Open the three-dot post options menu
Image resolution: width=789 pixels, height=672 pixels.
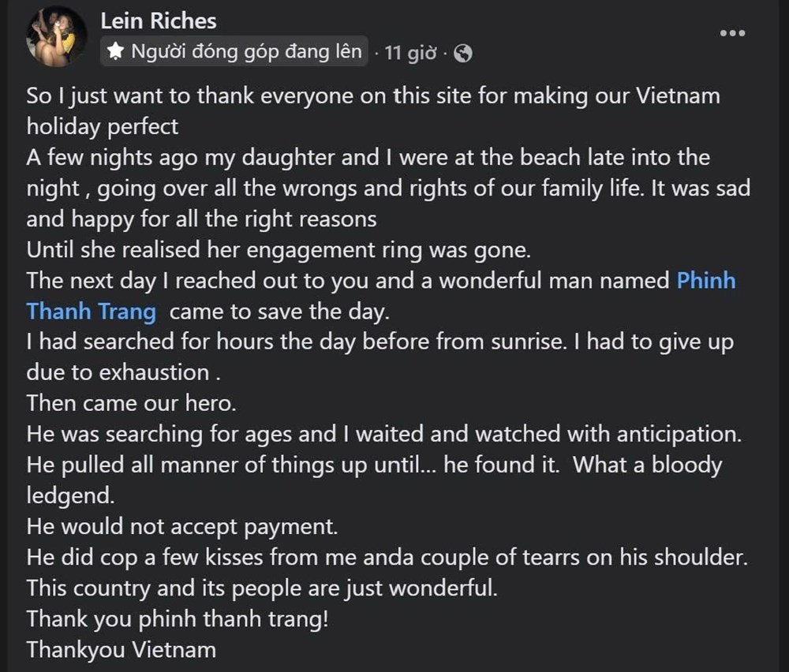732,33
